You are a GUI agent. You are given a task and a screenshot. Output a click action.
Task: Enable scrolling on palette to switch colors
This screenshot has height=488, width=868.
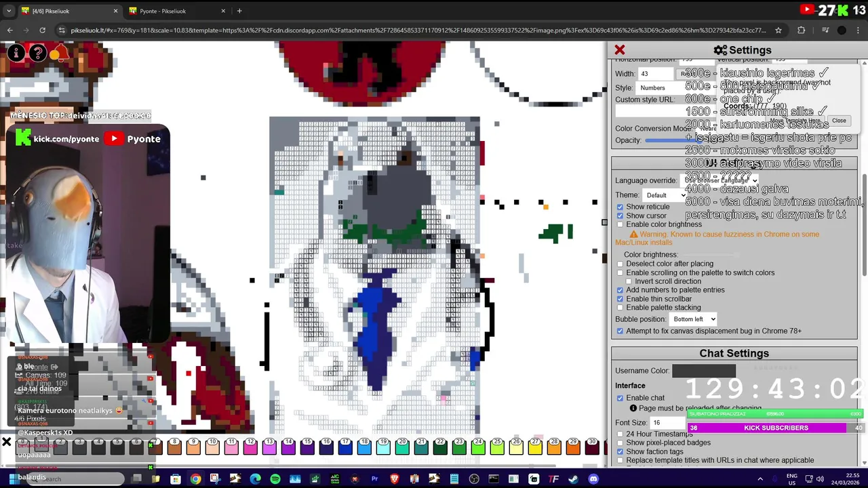point(620,272)
